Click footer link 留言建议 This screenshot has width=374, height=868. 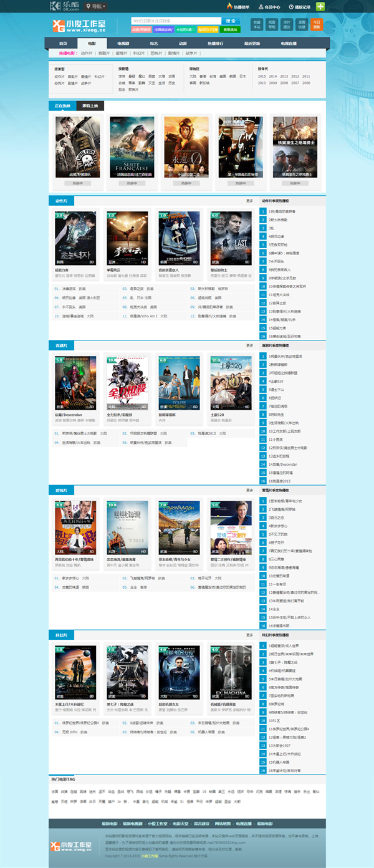click(x=203, y=824)
